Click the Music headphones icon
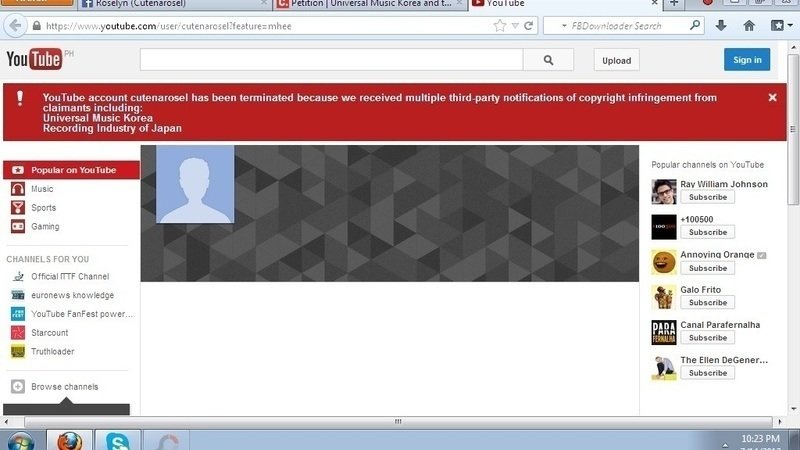This screenshot has width=800, height=450. (18, 189)
